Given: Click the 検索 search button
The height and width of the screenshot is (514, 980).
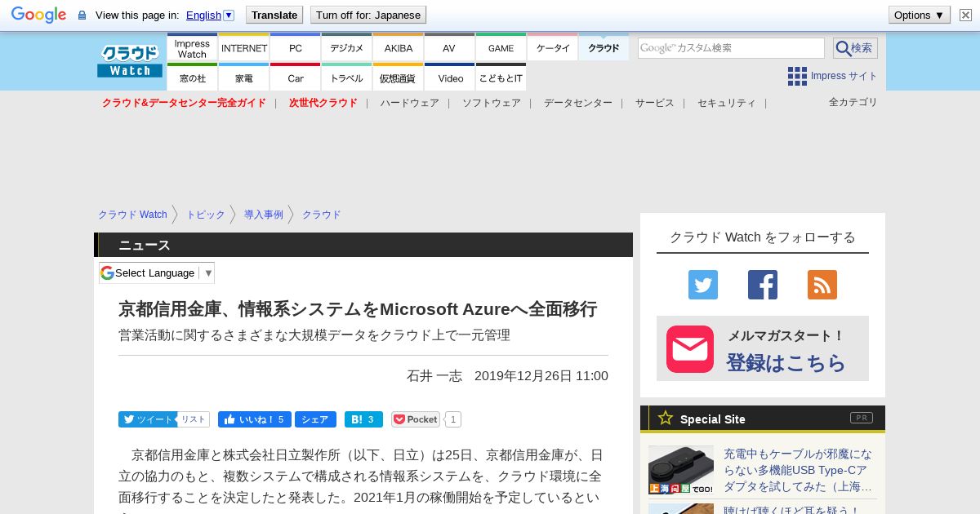Looking at the screenshot, I should [855, 48].
